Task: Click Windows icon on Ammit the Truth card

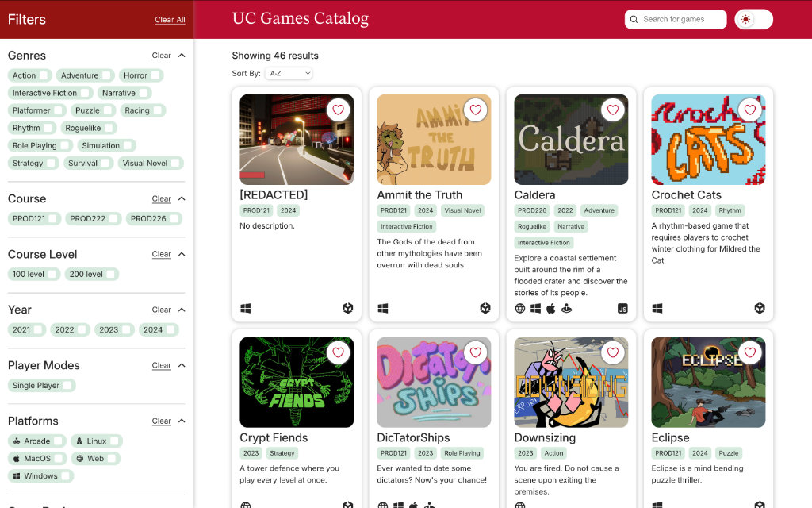Action: point(383,309)
